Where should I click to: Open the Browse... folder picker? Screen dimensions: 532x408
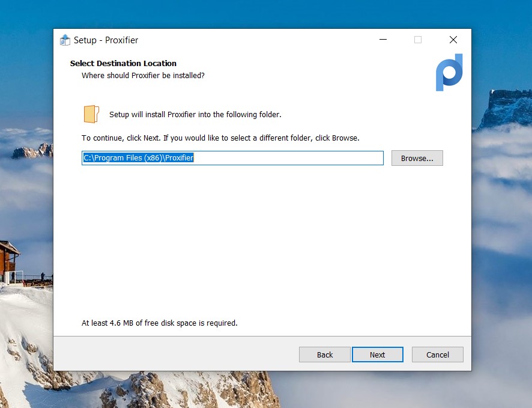[417, 158]
